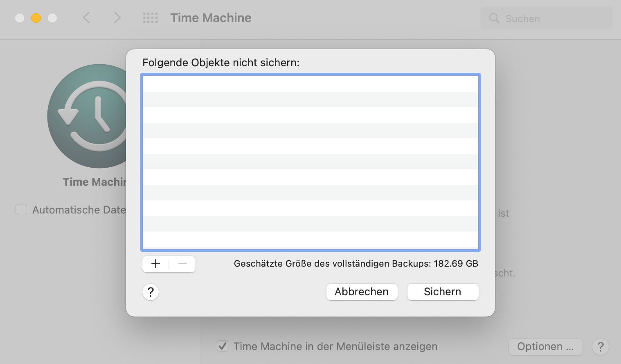The image size is (621, 364).
Task: Close the Time Machine preferences window
Action: click(x=20, y=18)
